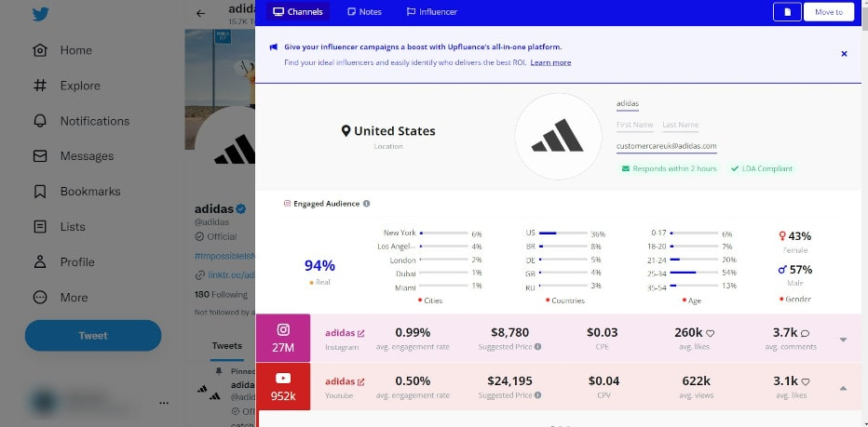This screenshot has height=427, width=868.
Task: Click the 0.99% engagement rate
Action: pos(413,332)
